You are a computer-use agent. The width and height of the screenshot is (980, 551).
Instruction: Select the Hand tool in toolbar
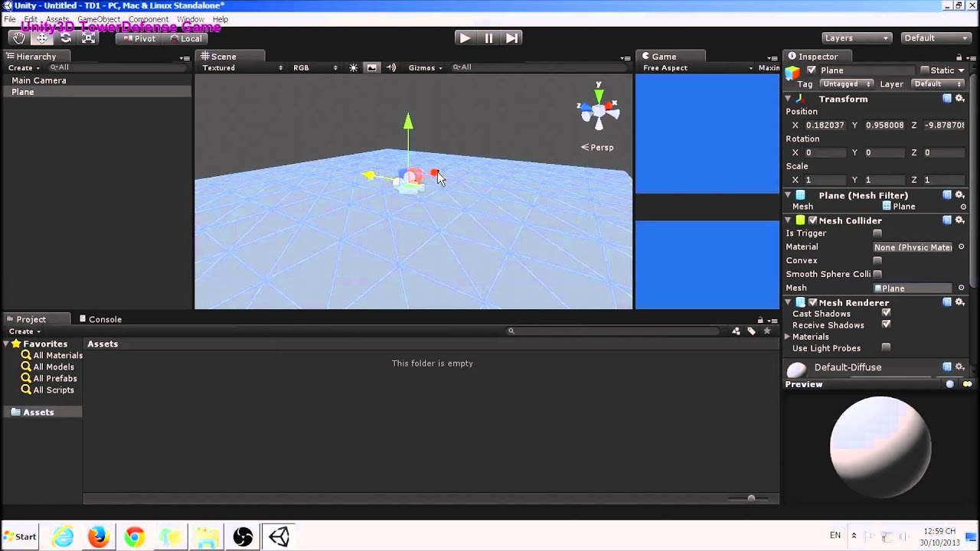pyautogui.click(x=18, y=37)
